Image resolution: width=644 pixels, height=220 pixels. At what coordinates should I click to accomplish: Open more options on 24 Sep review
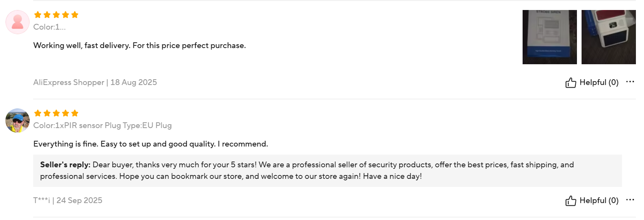[x=630, y=200]
